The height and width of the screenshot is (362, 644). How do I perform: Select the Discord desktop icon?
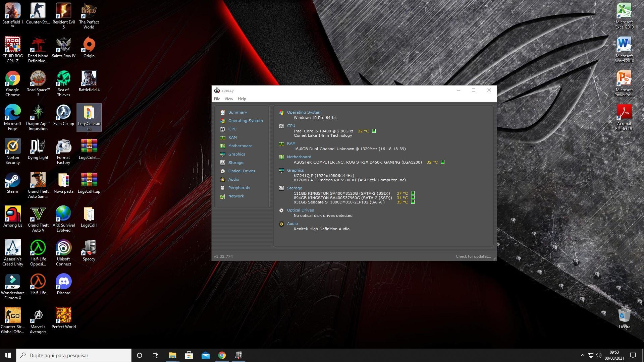coord(63,284)
